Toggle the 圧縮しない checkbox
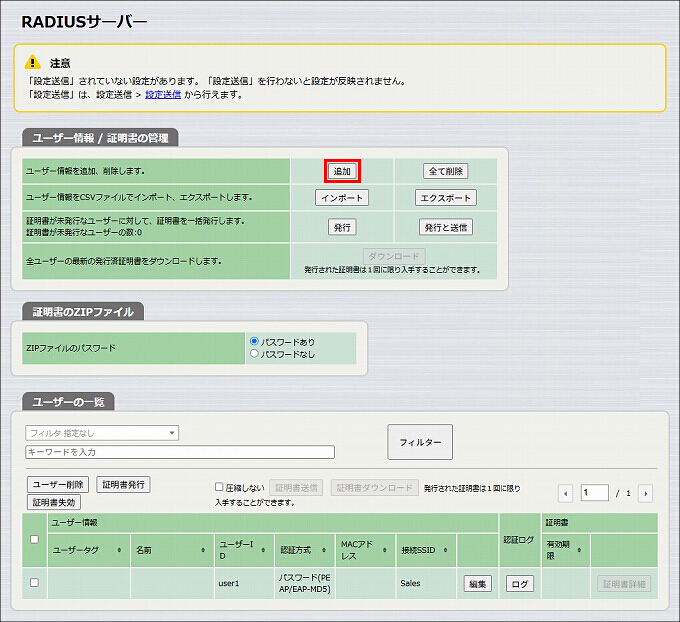Screen dimensions: 680x622 219,487
